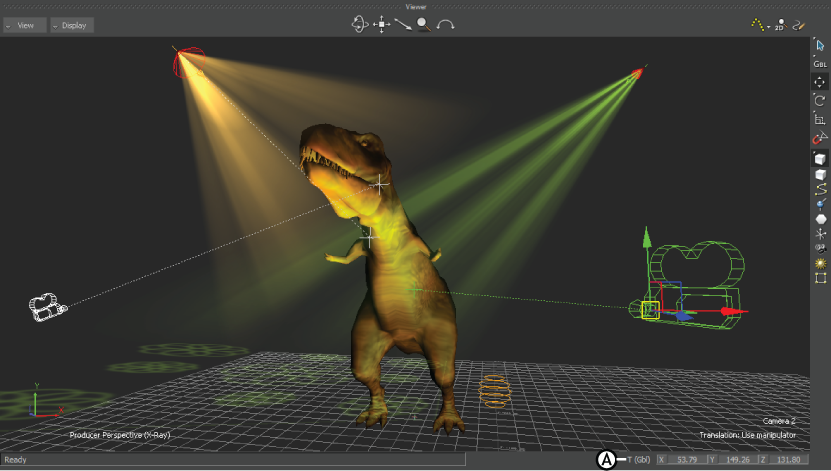Open the View dropdown menu
The width and height of the screenshot is (831, 471).
pos(25,25)
